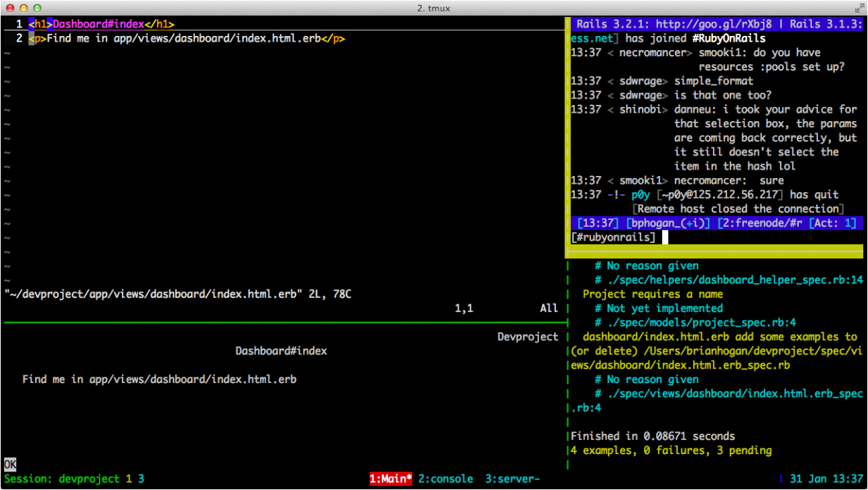Click the [Act: 1] activity indicator

pyautogui.click(x=833, y=223)
